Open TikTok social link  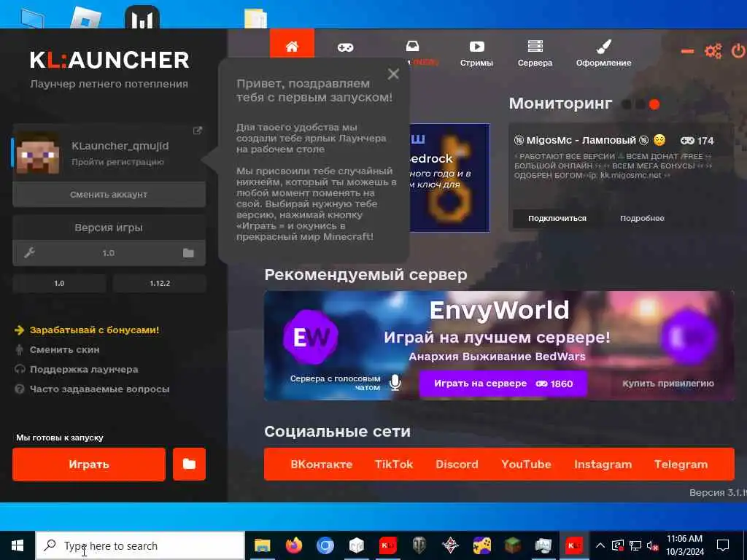[x=394, y=464]
